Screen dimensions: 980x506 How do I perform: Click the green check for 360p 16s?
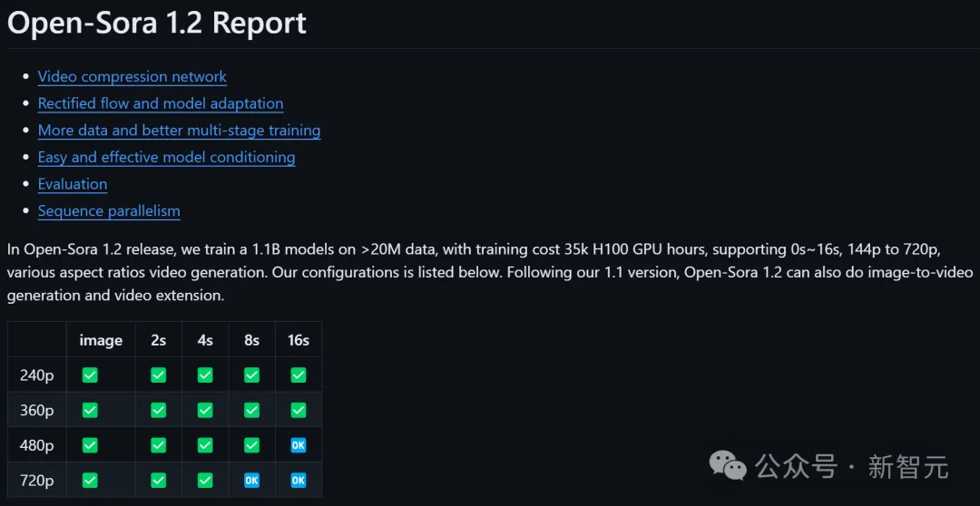tap(299, 411)
